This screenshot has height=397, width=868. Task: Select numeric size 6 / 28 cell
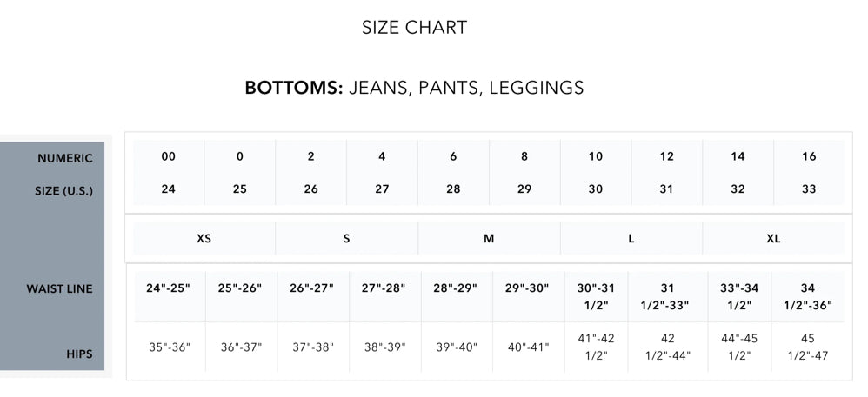pos(453,173)
